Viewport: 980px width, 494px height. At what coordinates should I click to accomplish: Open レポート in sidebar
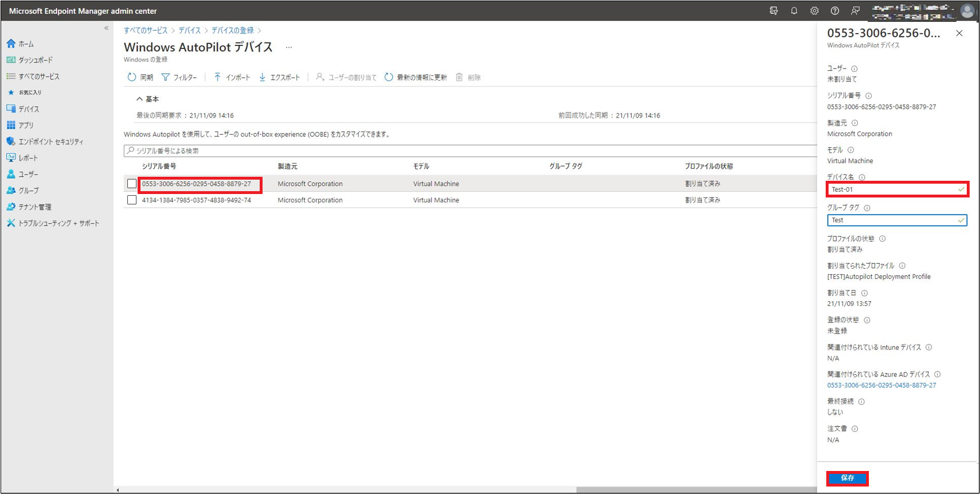[x=22, y=158]
